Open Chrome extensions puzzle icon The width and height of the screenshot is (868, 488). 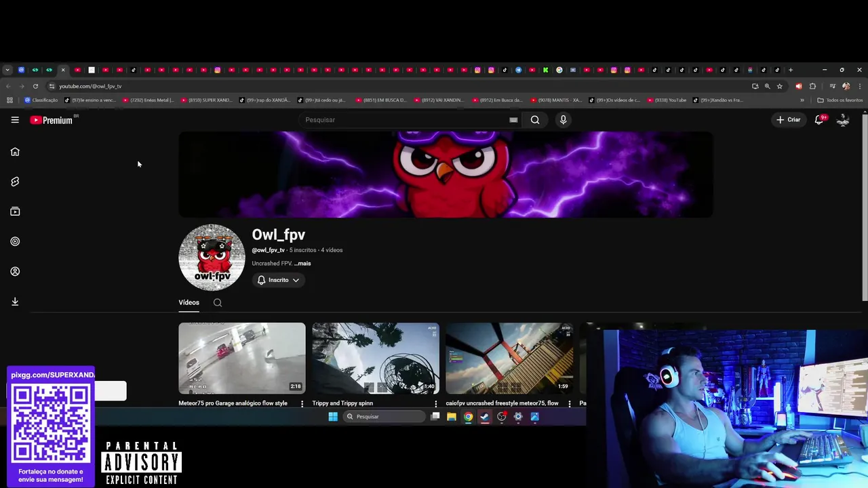pos(812,86)
